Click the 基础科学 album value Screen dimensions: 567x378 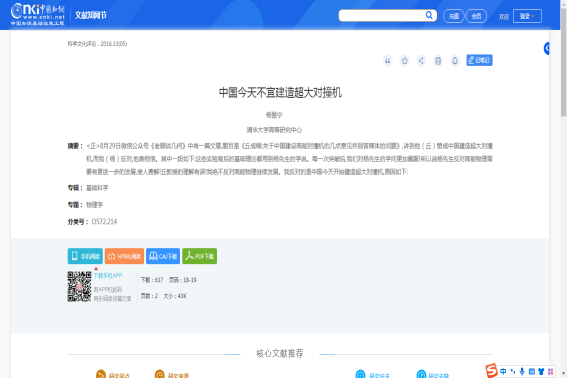tap(97, 188)
